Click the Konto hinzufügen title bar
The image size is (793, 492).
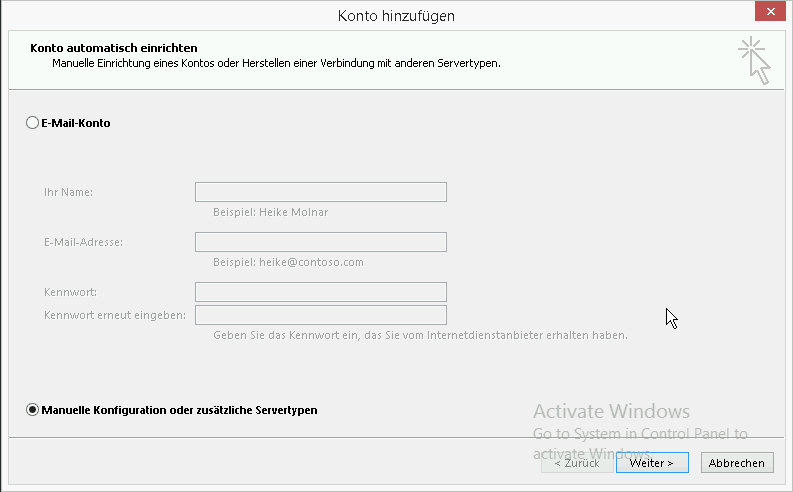397,14
